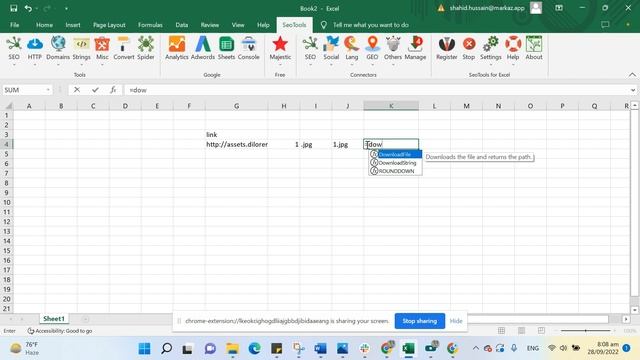Image resolution: width=640 pixels, height=360 pixels.
Task: Choose DownloadFile from autocomplete list
Action: point(395,155)
